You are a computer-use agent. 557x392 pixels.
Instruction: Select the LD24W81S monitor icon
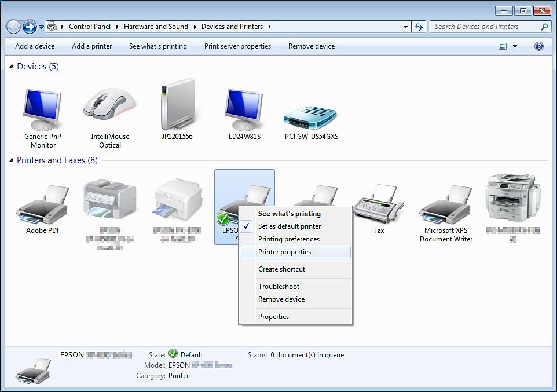click(244, 110)
